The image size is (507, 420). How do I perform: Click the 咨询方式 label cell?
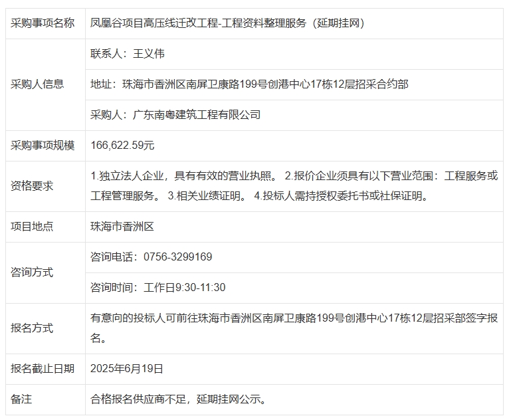[x=32, y=272]
